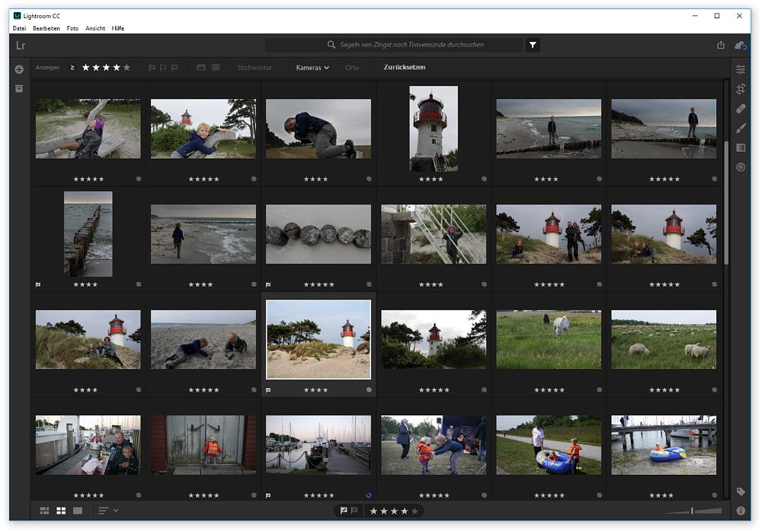Expand the Kameras filter dropdown
This screenshot has width=762, height=532.
(312, 68)
